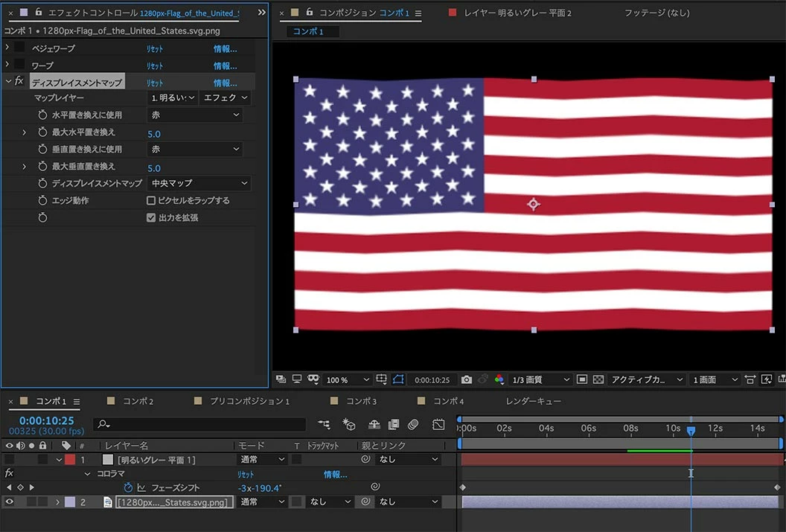Open 水平置き換えに使用 dropdown showing 赤

point(195,115)
